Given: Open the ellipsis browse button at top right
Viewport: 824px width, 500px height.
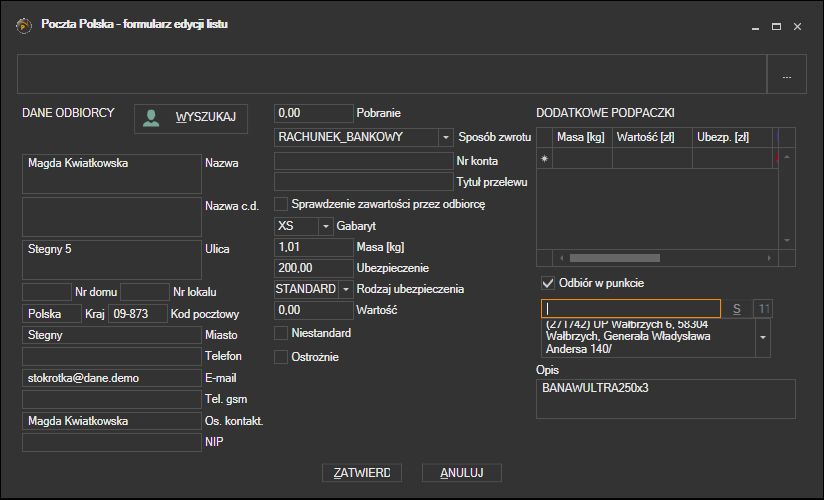Looking at the screenshot, I should pos(786,74).
